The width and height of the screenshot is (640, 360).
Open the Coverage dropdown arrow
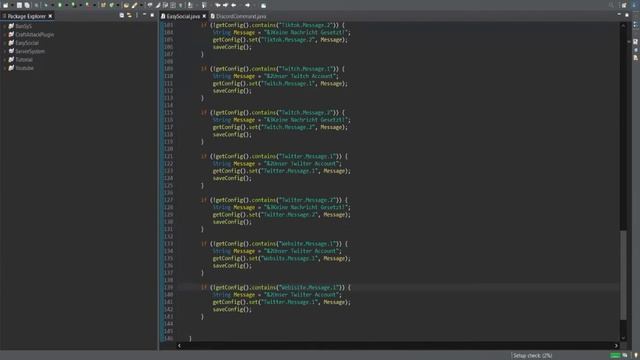coord(80,5)
